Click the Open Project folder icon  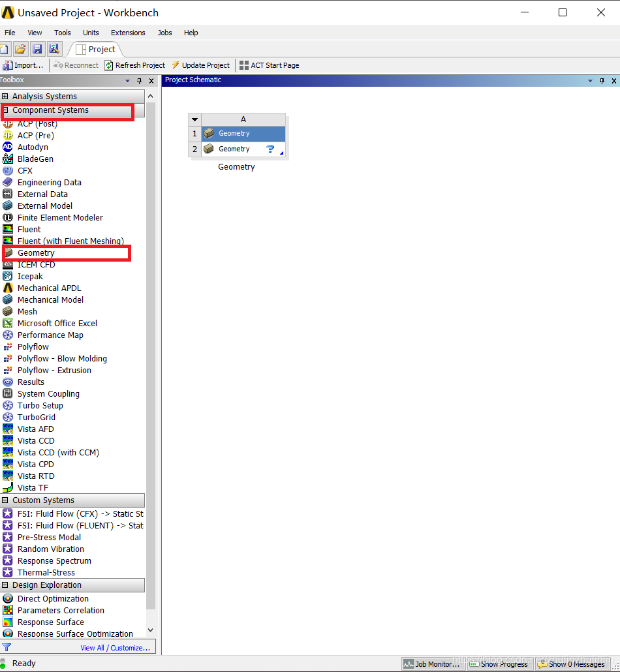coord(21,49)
